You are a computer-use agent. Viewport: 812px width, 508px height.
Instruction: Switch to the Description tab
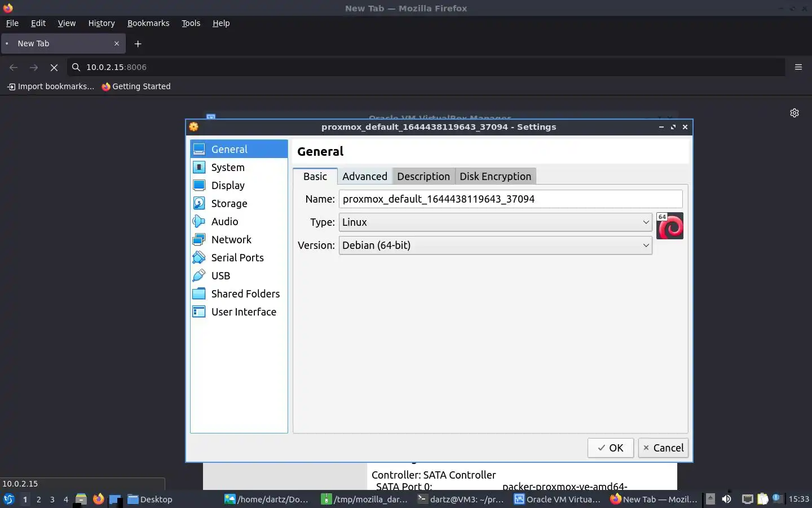[423, 176]
